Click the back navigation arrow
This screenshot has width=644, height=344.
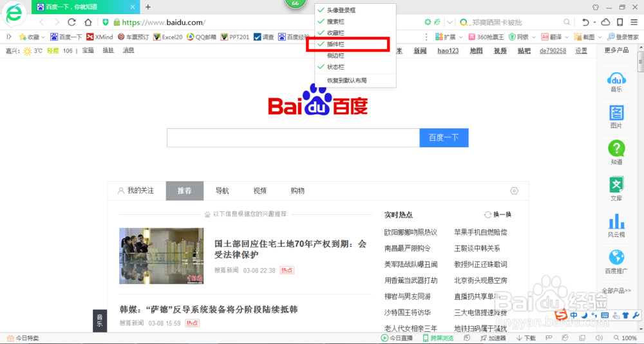(x=41, y=22)
